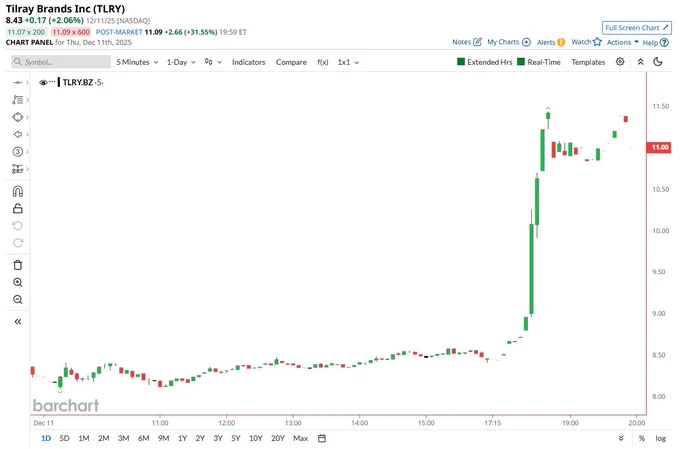Open the 5 Minutes interval dropdown
The width and height of the screenshot is (680, 449).
[x=137, y=62]
